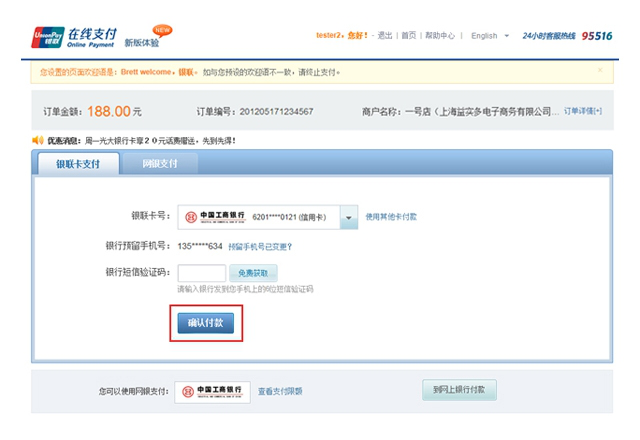Click 使用其他卡付款 link

pos(391,217)
